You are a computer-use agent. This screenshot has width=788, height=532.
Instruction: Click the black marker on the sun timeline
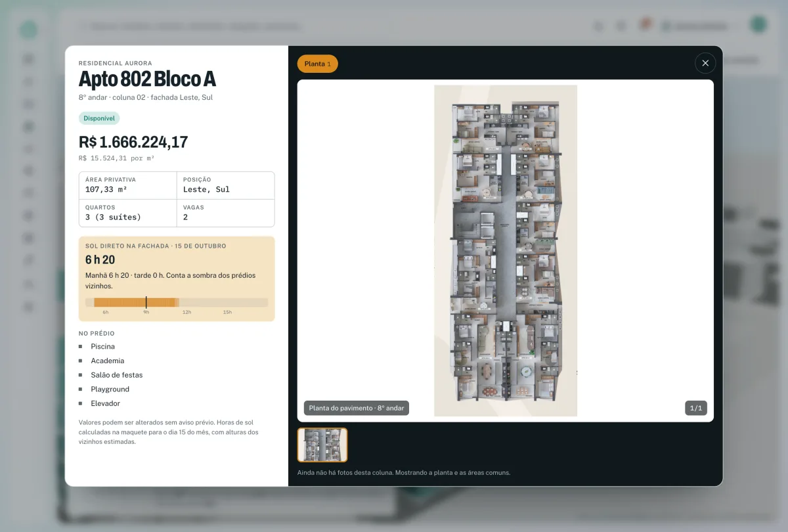(x=146, y=303)
